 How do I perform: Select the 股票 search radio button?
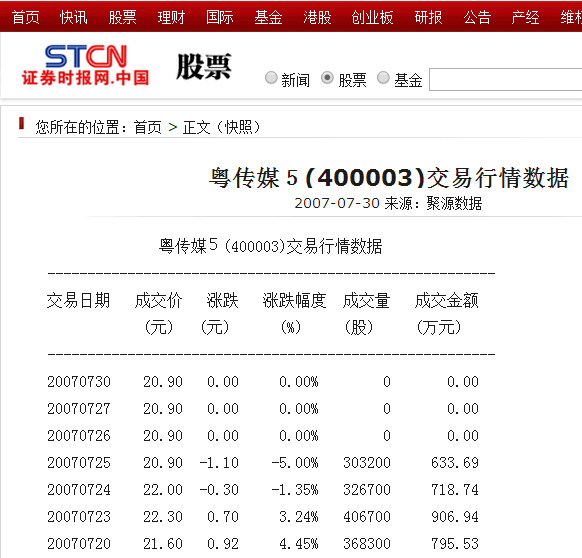click(x=327, y=78)
